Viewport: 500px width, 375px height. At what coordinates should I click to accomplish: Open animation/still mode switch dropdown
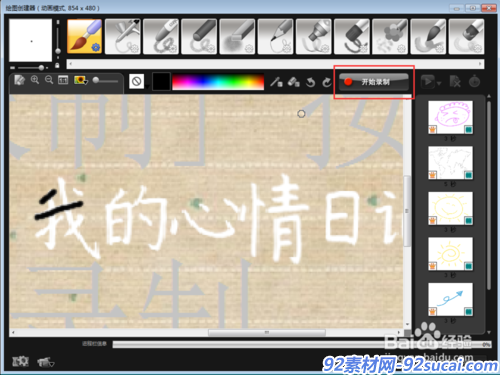pos(46,362)
